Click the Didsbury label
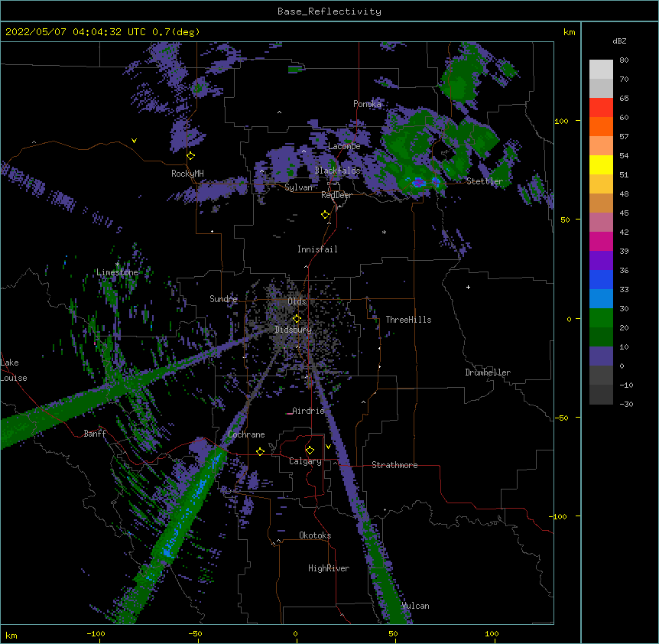 tap(293, 330)
